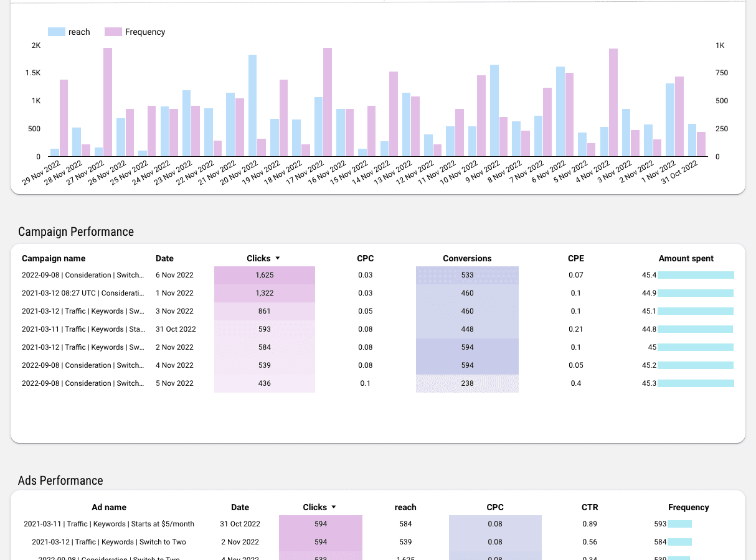Sort the Ads table by the reach column
The width and height of the screenshot is (756, 560).
click(405, 507)
